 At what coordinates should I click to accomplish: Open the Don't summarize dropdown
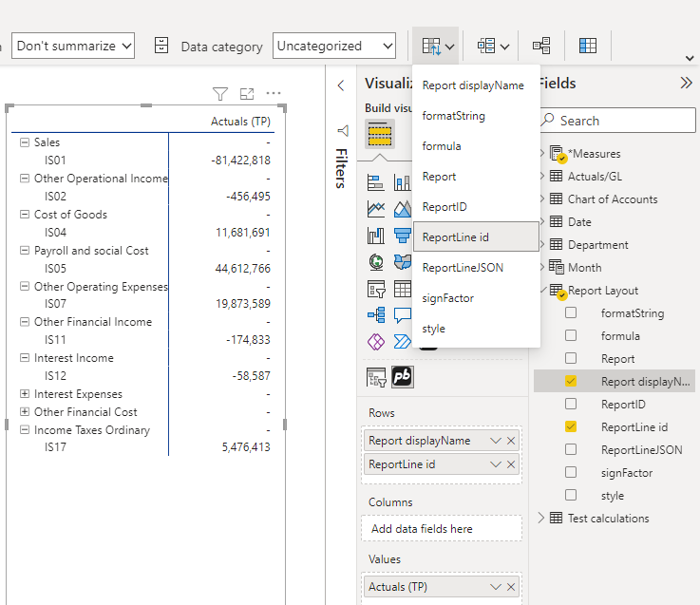[x=73, y=46]
